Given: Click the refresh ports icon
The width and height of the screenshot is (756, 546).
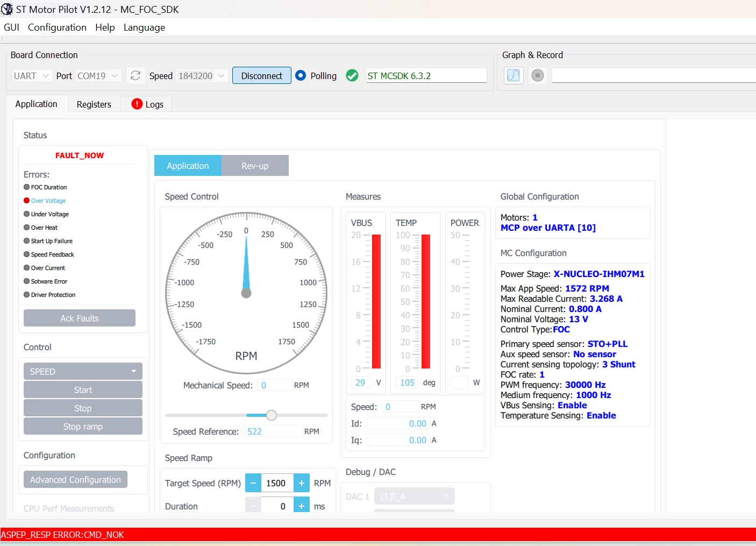Looking at the screenshot, I should 135,76.
